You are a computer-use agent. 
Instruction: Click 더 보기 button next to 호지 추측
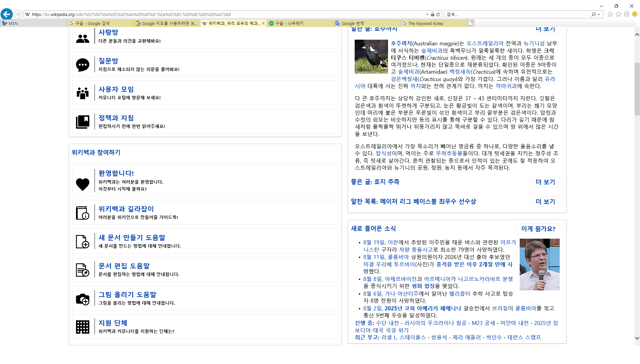point(545,182)
